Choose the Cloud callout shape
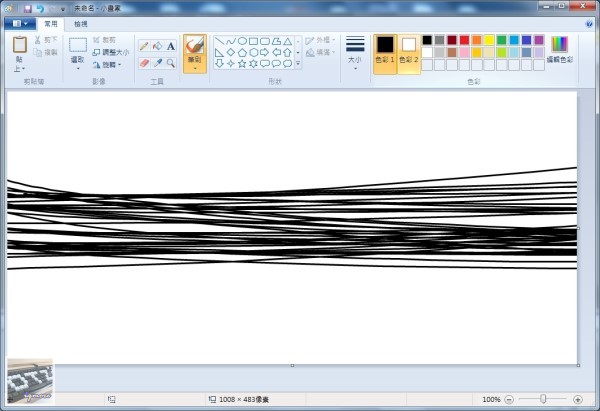This screenshot has width=600, height=411. [287, 64]
